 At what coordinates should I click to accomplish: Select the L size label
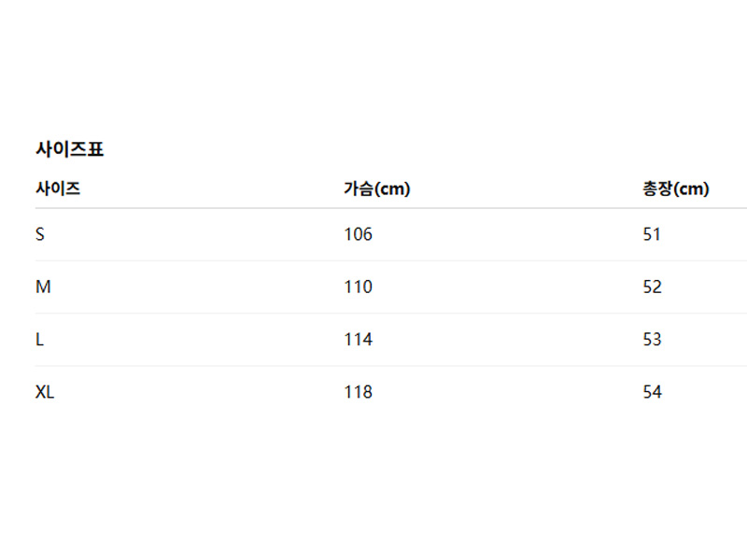[x=40, y=340]
